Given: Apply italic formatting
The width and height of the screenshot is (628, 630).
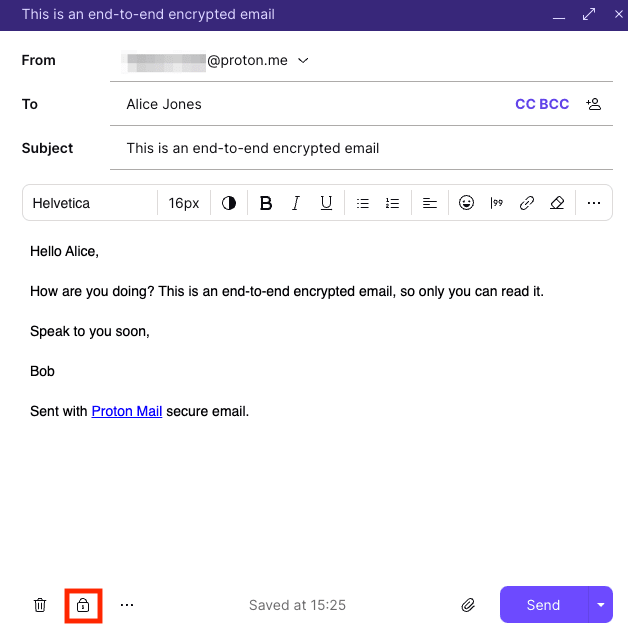Looking at the screenshot, I should tap(296, 203).
